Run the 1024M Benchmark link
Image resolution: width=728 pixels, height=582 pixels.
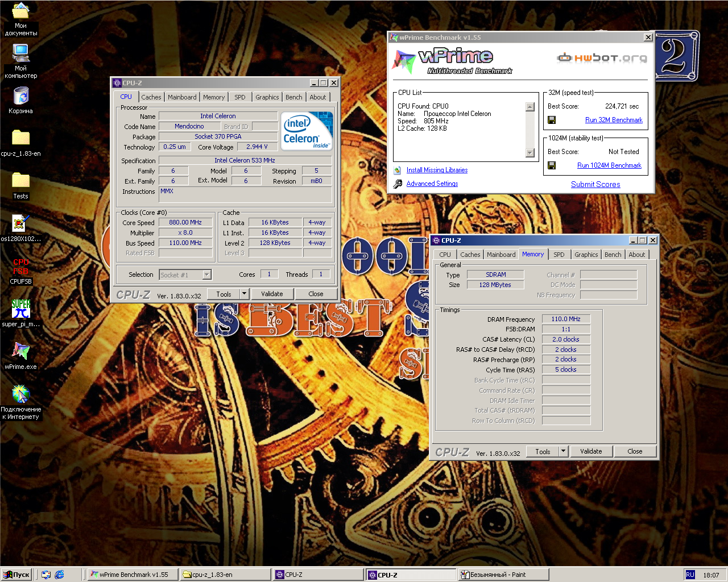(x=609, y=165)
